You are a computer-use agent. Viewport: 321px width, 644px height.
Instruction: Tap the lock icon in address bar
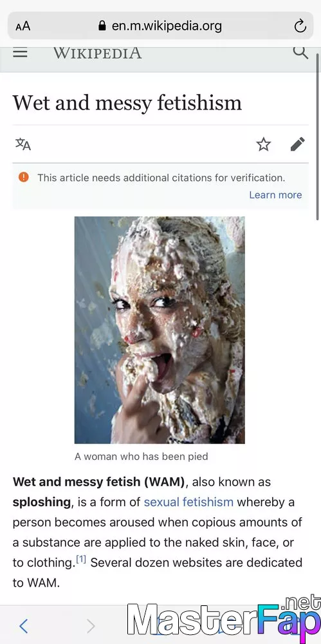tap(102, 26)
